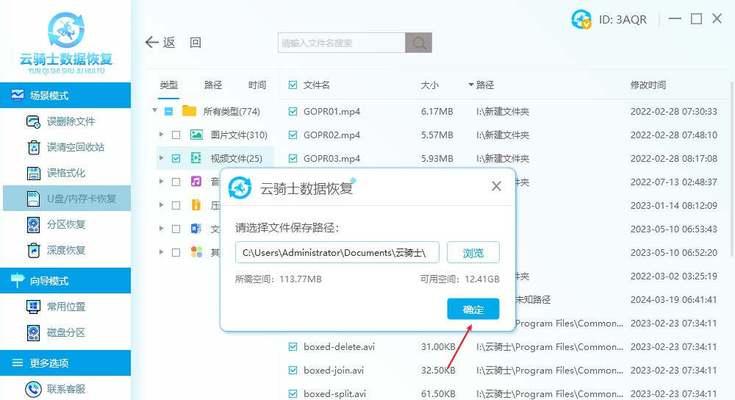Image resolution: width=735 pixels, height=400 pixels.
Task: Expand the document type tree node
Action: tap(161, 228)
